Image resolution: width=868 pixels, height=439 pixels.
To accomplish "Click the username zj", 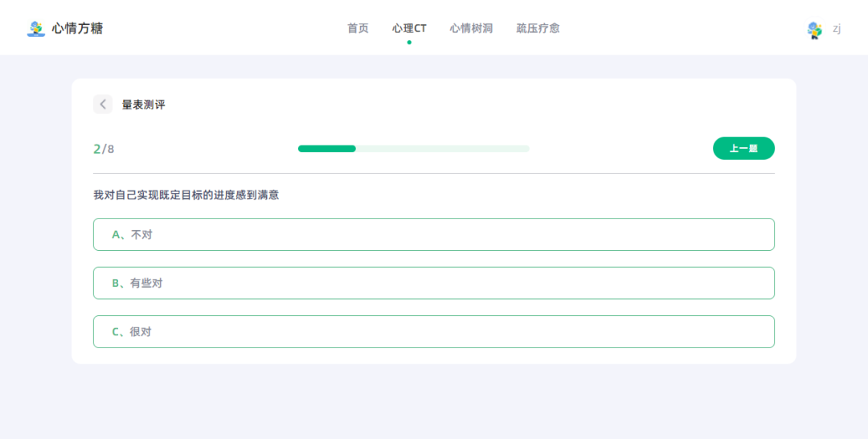I will [x=837, y=29].
